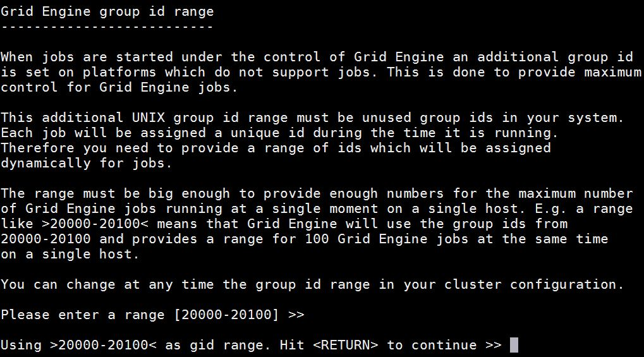Viewport: 644px width, 357px height.
Task: Click line "dynamically for jobs."
Action: coord(86,164)
